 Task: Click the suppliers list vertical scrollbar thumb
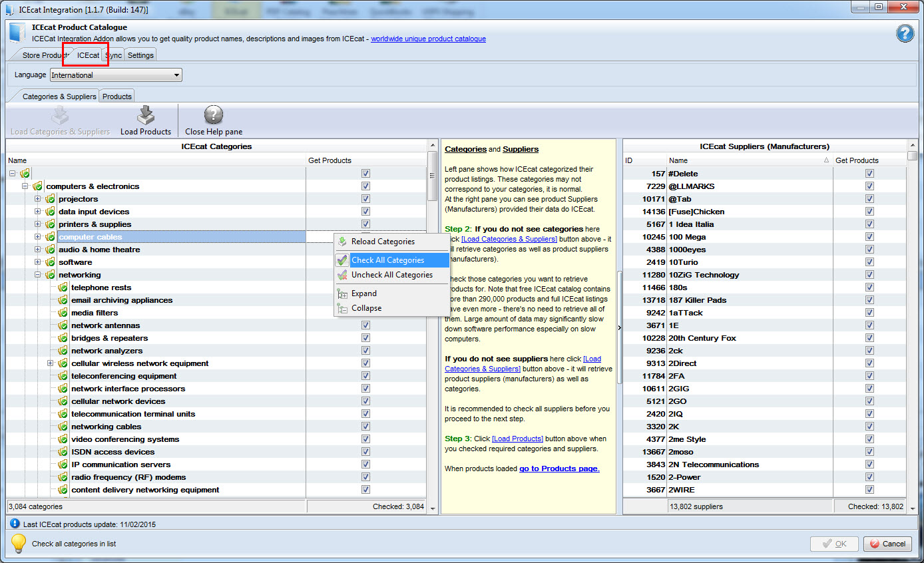912,156
